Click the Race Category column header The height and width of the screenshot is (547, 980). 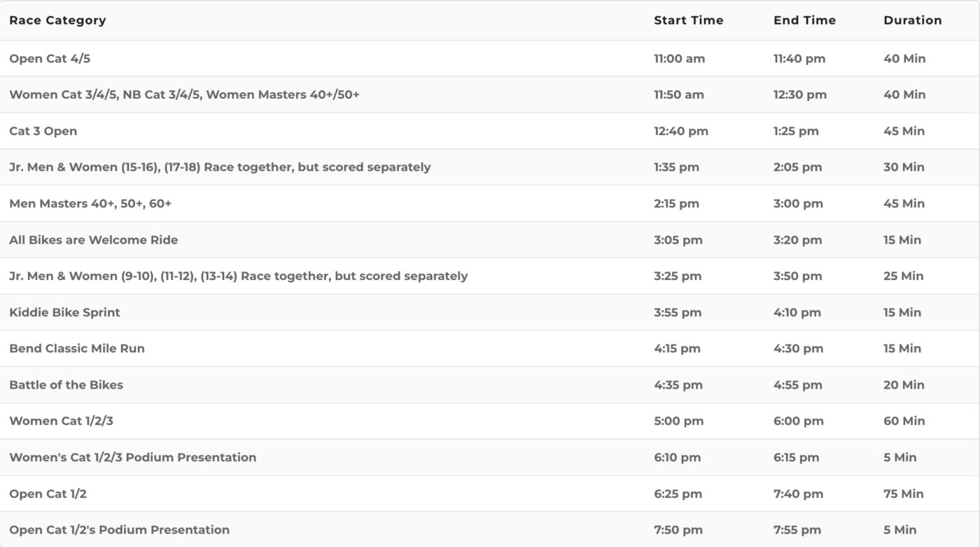tap(57, 20)
